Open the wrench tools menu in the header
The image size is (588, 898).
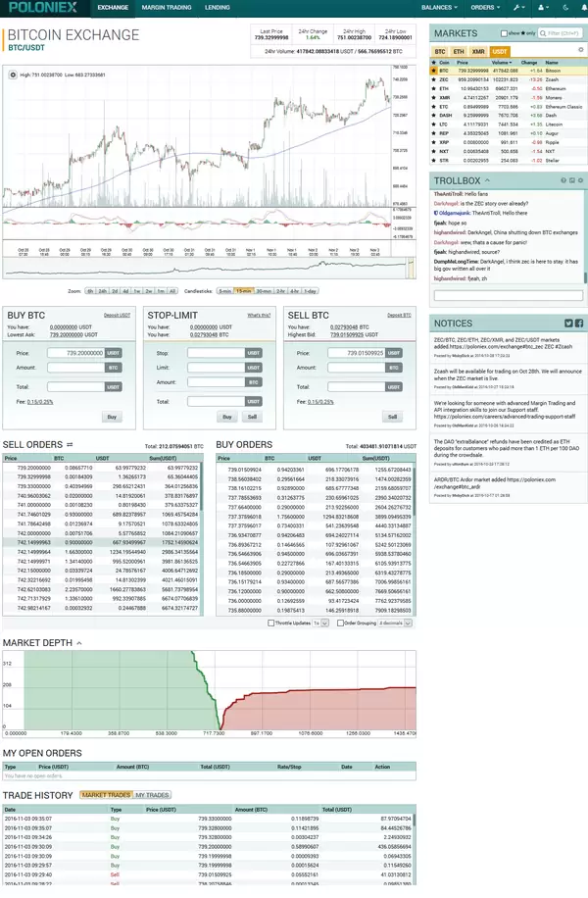click(518, 8)
